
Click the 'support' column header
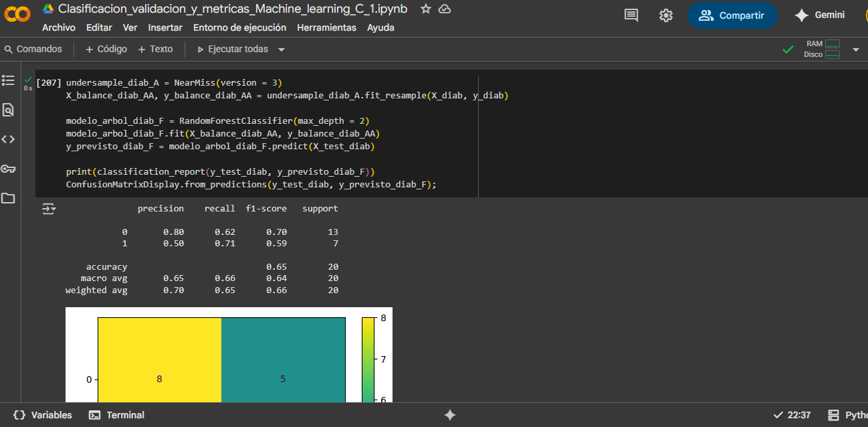point(320,209)
